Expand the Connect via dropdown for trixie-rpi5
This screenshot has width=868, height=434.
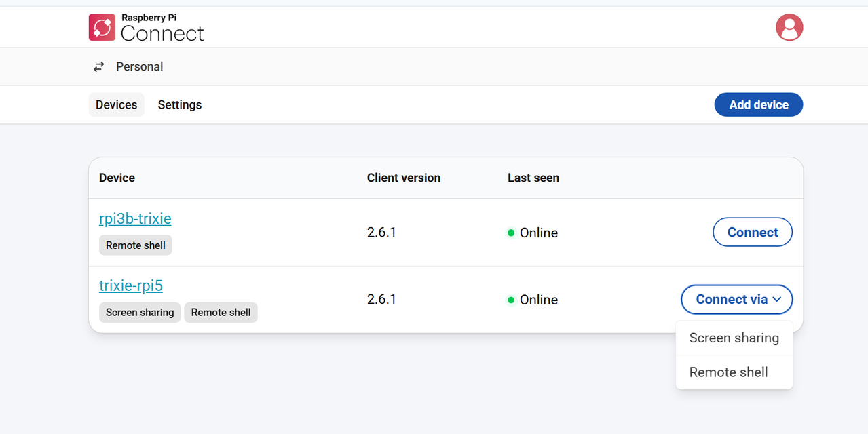pos(737,299)
